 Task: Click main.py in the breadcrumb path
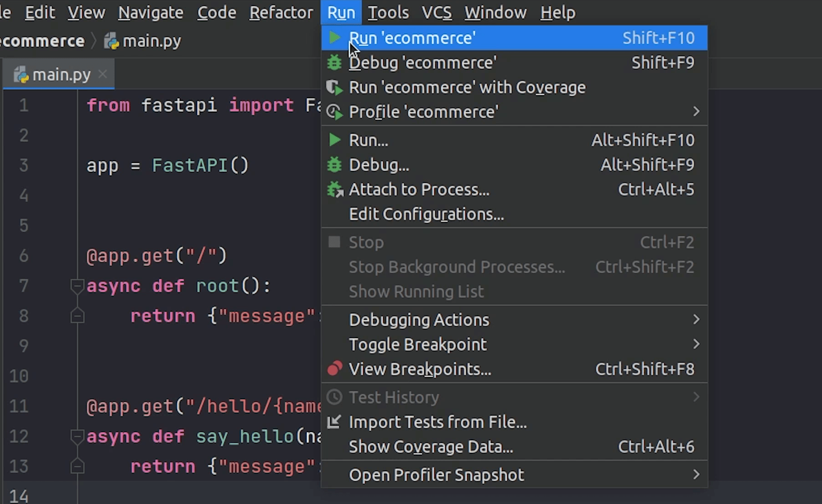click(151, 41)
